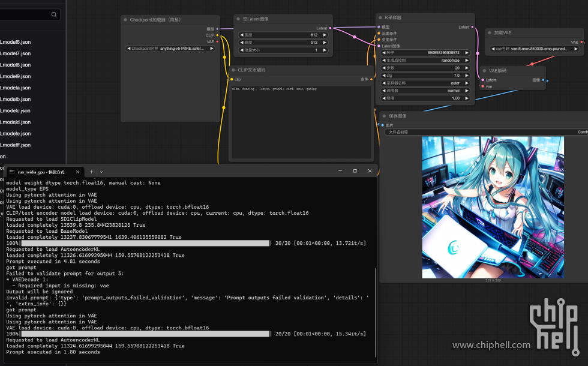Close the run_nvidia_gpu terminal tab

click(x=77, y=172)
